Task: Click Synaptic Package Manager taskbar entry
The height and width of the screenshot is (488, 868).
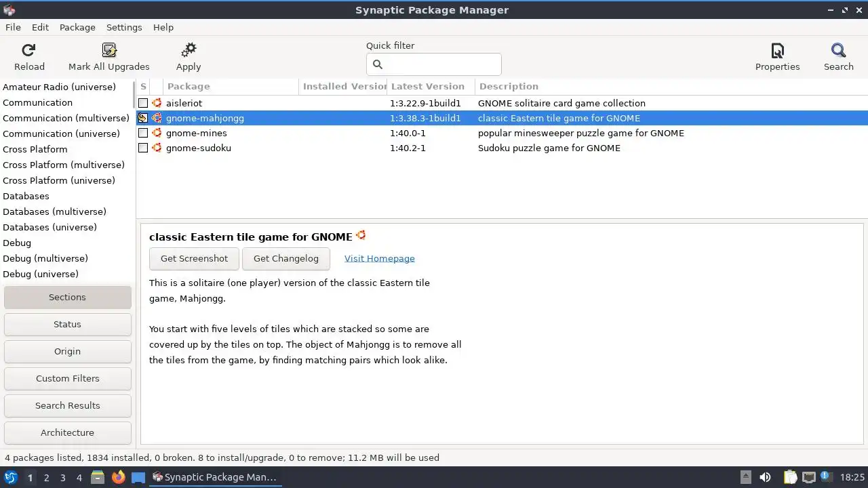Action: pos(215,477)
